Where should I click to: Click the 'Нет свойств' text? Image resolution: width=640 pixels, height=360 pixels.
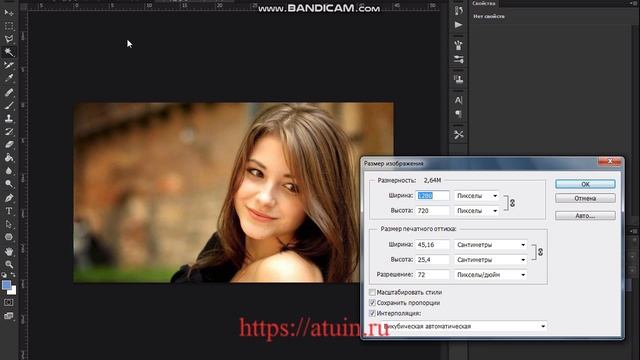pos(489,16)
